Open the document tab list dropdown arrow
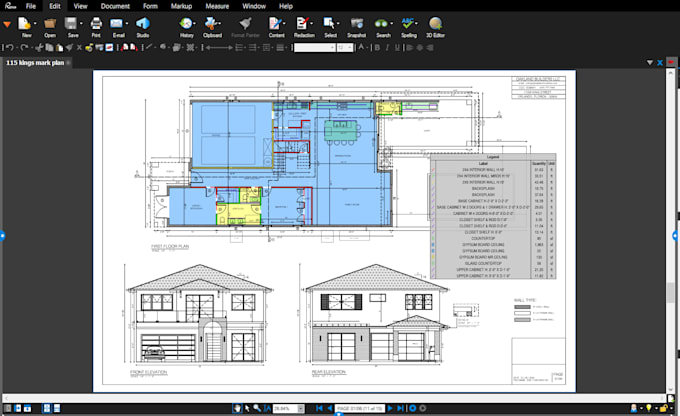Screen dimensions: 680x416 [650, 62]
